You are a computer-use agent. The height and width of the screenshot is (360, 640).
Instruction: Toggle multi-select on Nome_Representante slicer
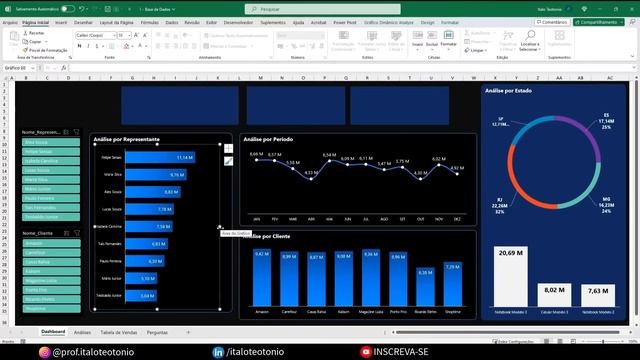click(66, 132)
